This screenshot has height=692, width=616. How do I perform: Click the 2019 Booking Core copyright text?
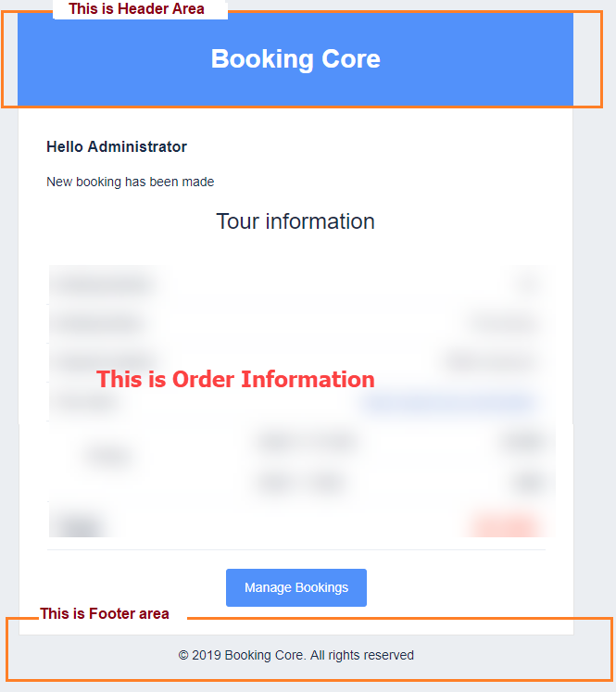(x=296, y=655)
